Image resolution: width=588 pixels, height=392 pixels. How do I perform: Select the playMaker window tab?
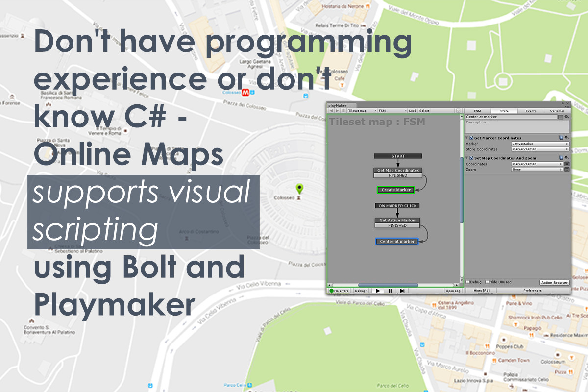(x=341, y=105)
